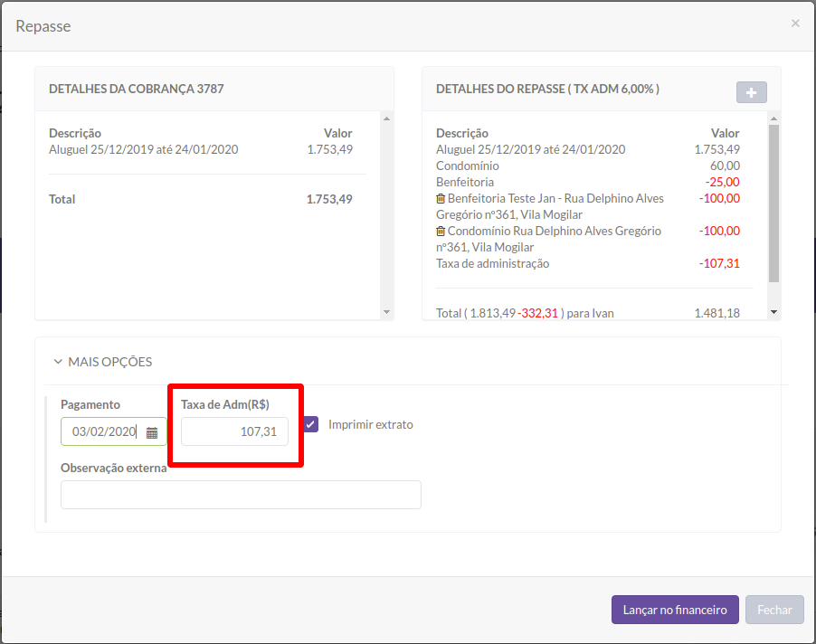816x644 pixels.
Task: Click down arrow of cobrança details scrollbar
Action: pyautogui.click(x=386, y=312)
